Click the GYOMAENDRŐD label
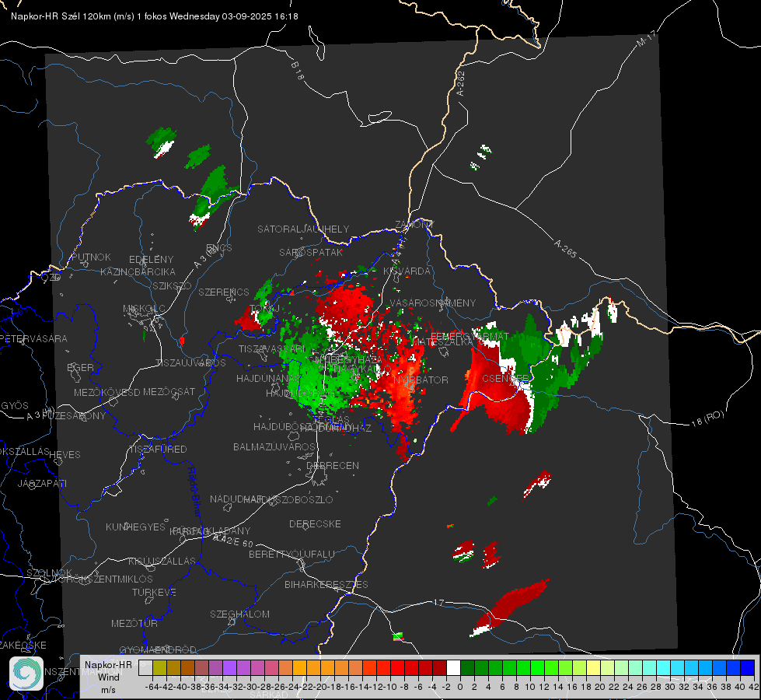This screenshot has height=700, width=761. [x=158, y=649]
